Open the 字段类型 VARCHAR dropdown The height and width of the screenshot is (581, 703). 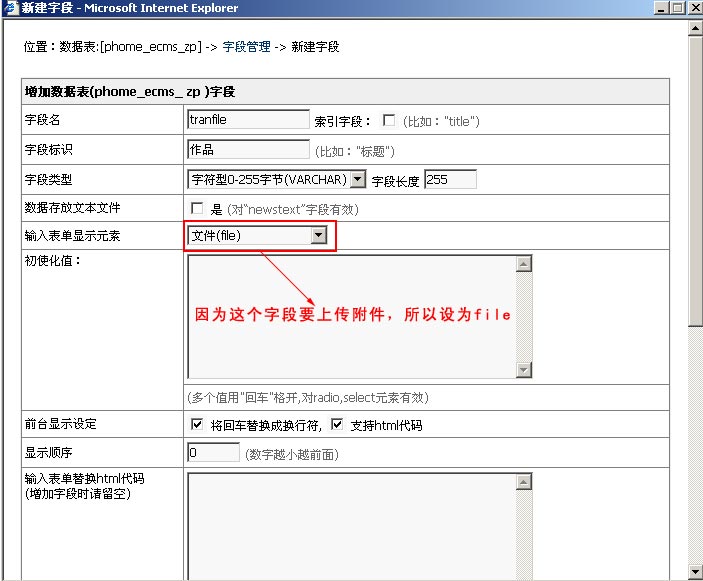point(358,180)
